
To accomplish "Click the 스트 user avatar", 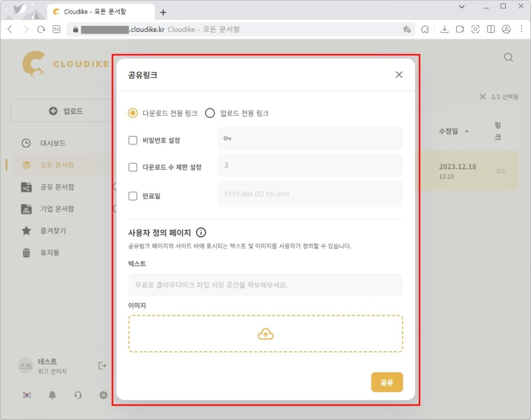I will (26, 366).
